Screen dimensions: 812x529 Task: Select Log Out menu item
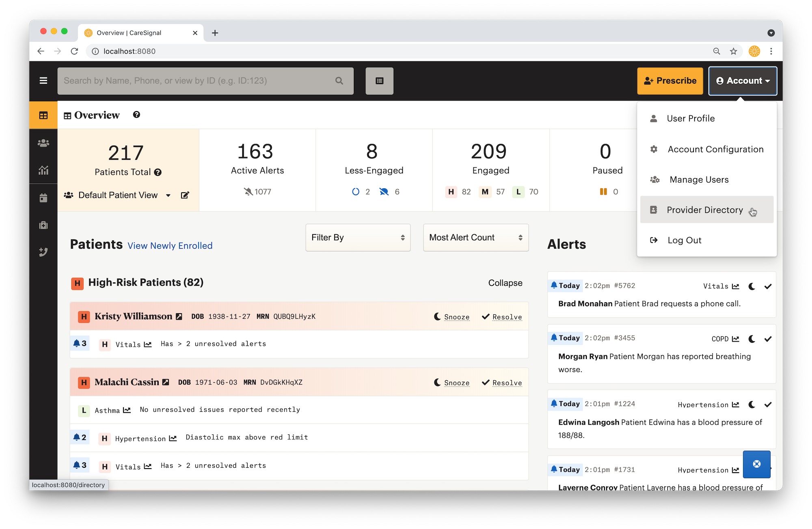pyautogui.click(x=707, y=240)
